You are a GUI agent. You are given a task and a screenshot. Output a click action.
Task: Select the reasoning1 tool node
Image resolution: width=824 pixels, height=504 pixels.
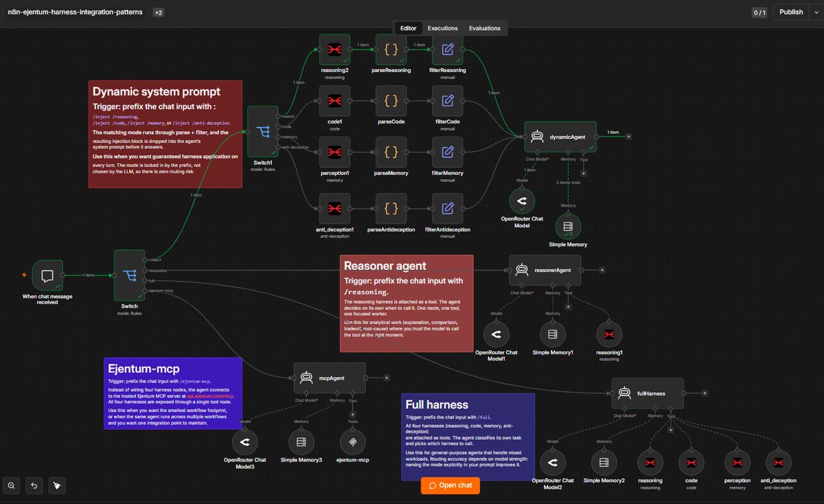coord(608,335)
